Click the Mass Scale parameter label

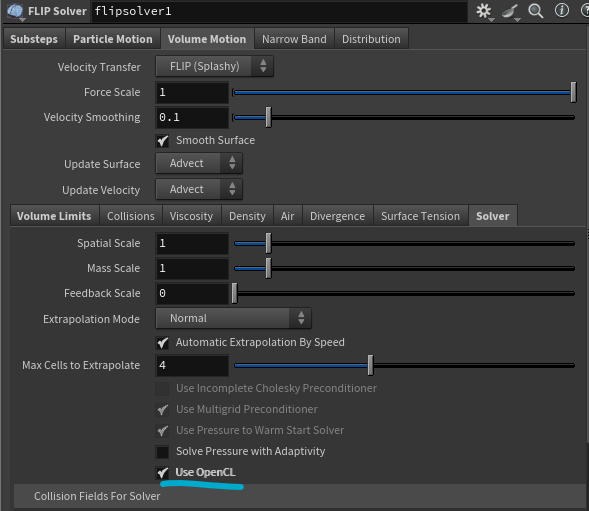113,268
